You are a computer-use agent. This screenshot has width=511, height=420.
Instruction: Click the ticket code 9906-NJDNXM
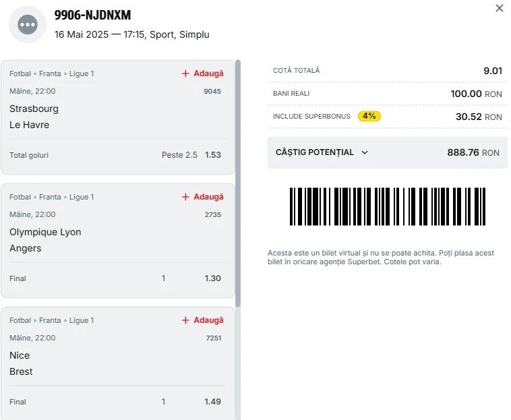pyautogui.click(x=92, y=15)
